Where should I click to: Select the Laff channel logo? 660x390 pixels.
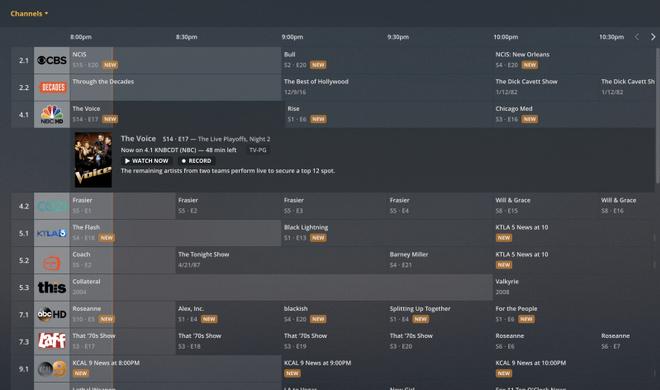click(52, 342)
